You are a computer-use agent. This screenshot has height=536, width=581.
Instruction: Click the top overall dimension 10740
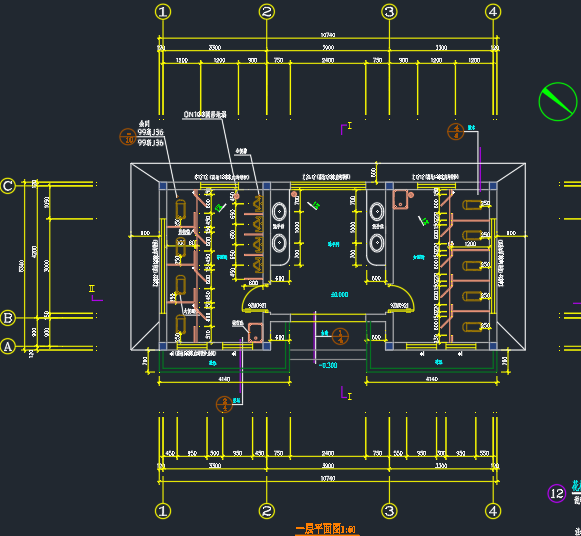tap(328, 35)
